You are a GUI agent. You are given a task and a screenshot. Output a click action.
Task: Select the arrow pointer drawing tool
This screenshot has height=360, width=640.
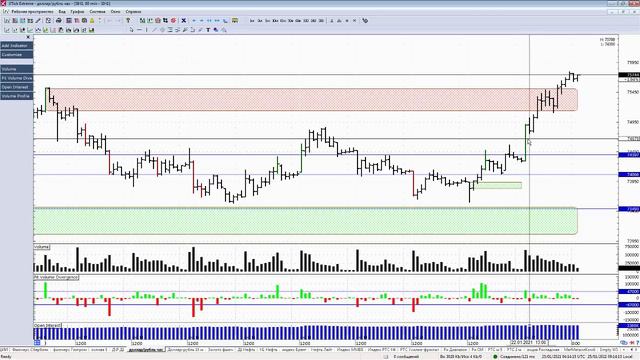(131, 30)
